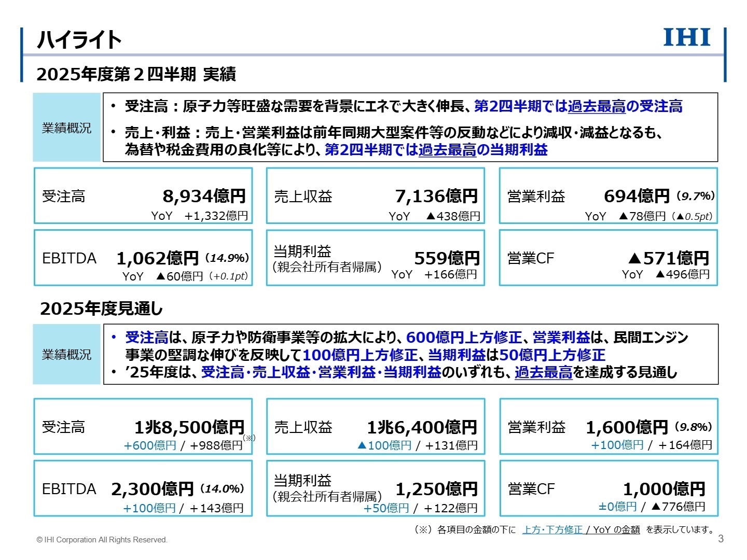Click the first 業績概況 label box

pos(66,127)
